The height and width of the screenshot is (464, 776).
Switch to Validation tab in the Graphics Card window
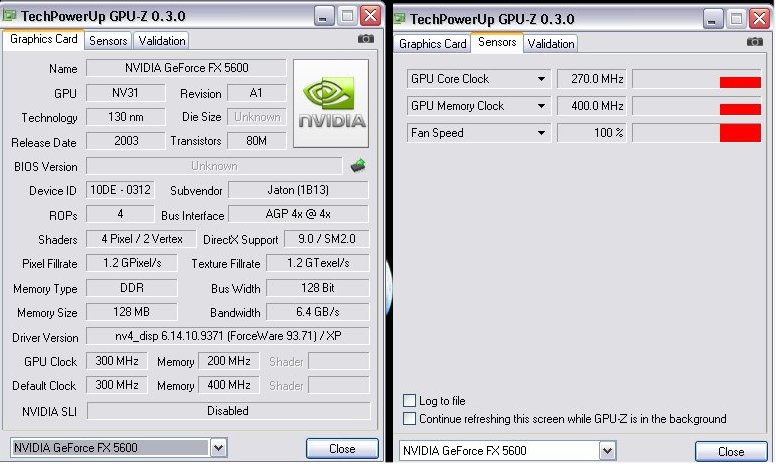coord(161,41)
